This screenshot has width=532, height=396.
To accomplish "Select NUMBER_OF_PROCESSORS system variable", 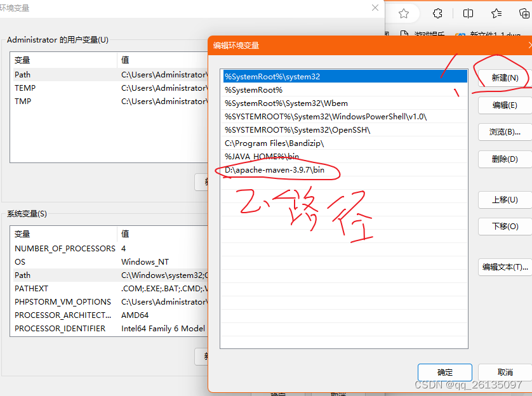I will 109,249.
